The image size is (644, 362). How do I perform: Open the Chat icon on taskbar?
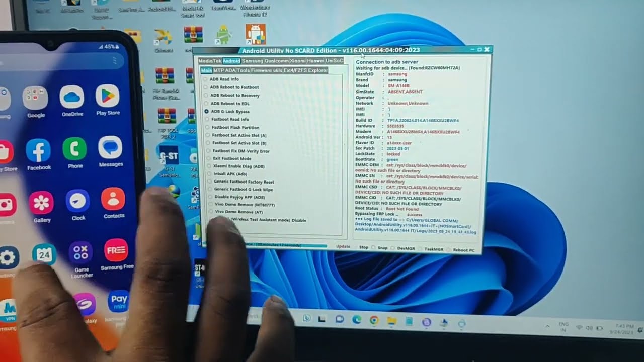point(339,319)
